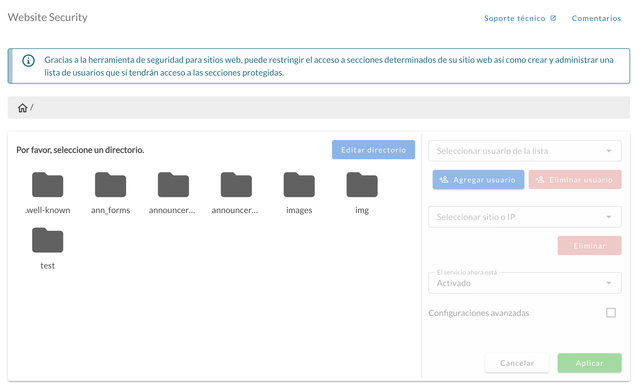Click the info icon in the notice banner
The image size is (640, 392).
(28, 61)
